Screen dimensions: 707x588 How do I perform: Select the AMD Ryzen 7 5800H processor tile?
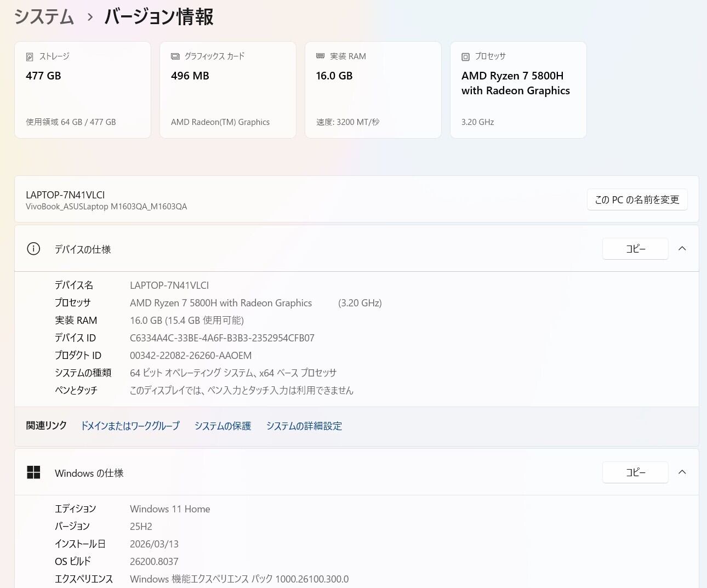(518, 90)
